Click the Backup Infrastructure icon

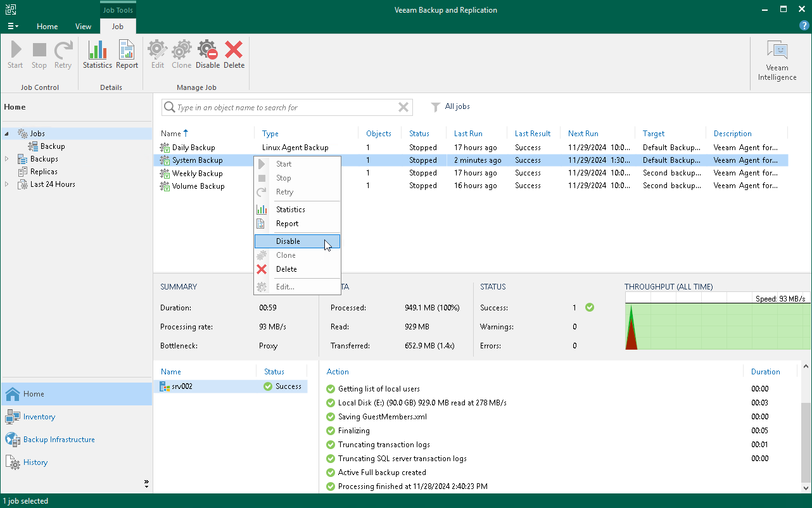pos(13,440)
